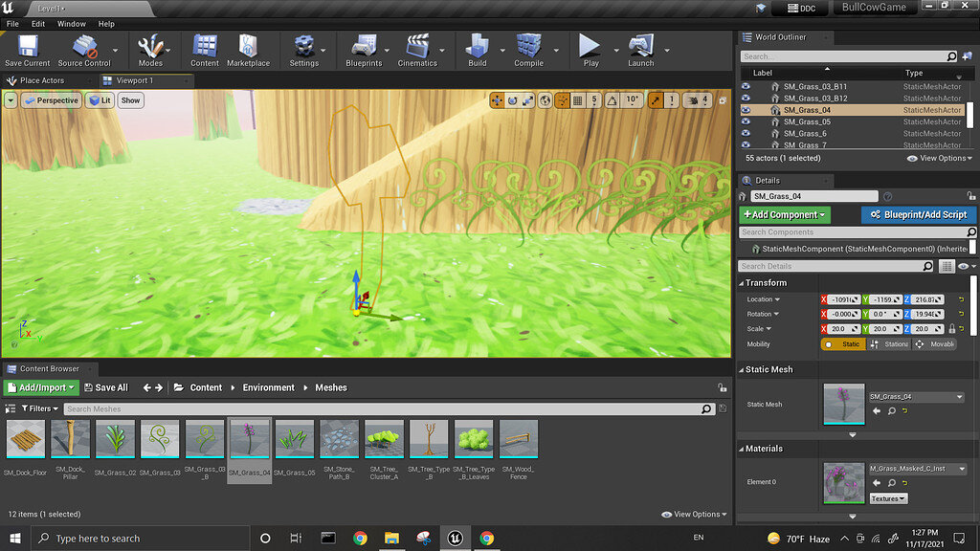Maximize or restore the viewport

tap(723, 99)
